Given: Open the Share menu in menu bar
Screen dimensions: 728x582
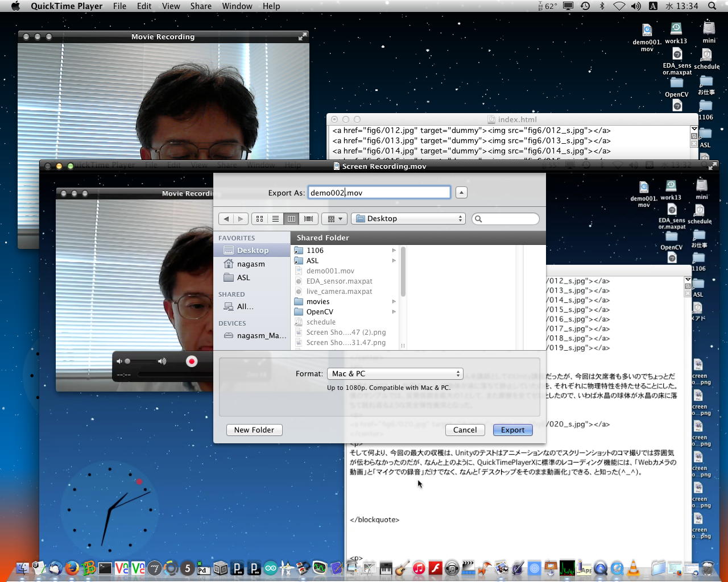Looking at the screenshot, I should click(201, 6).
